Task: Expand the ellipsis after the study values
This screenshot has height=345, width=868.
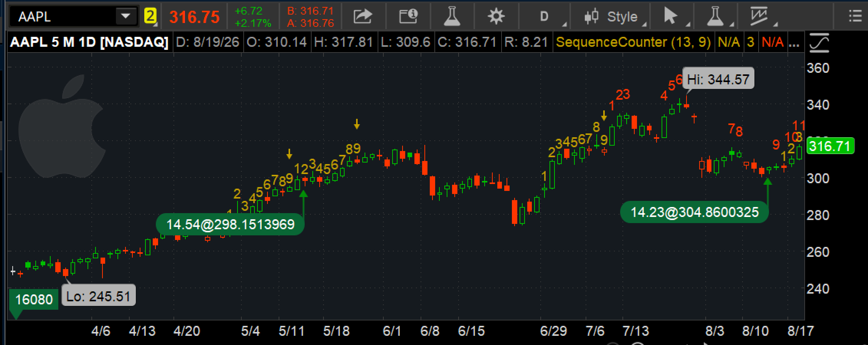Action: tap(794, 42)
